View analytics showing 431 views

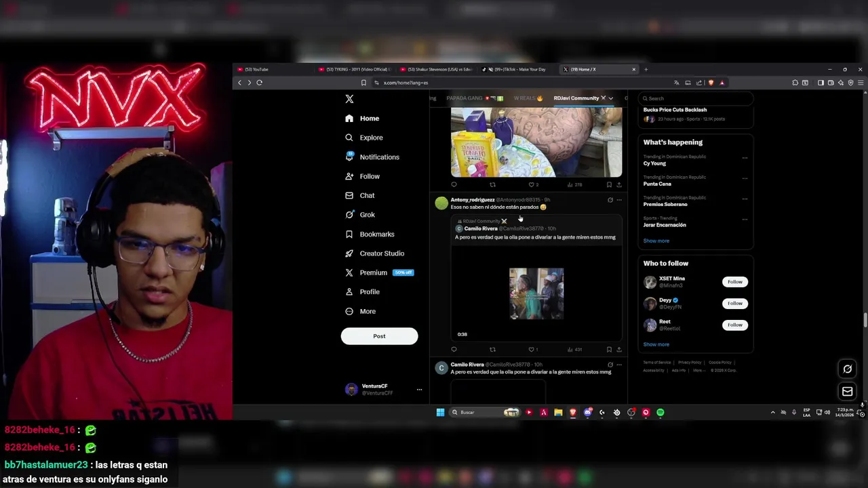[x=574, y=350]
